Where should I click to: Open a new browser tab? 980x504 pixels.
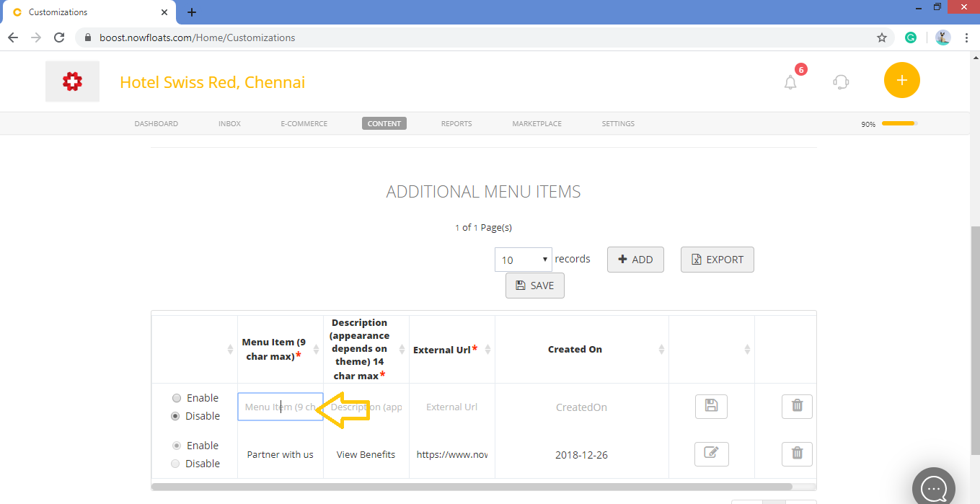click(192, 12)
